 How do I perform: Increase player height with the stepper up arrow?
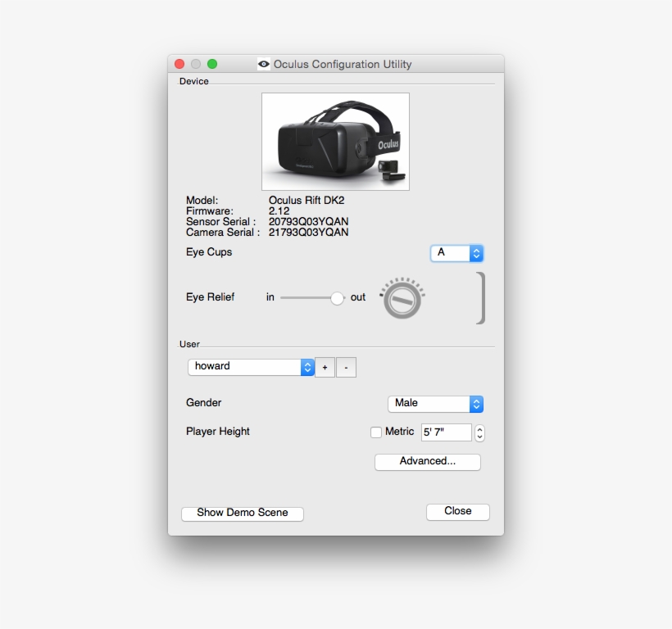coord(480,428)
